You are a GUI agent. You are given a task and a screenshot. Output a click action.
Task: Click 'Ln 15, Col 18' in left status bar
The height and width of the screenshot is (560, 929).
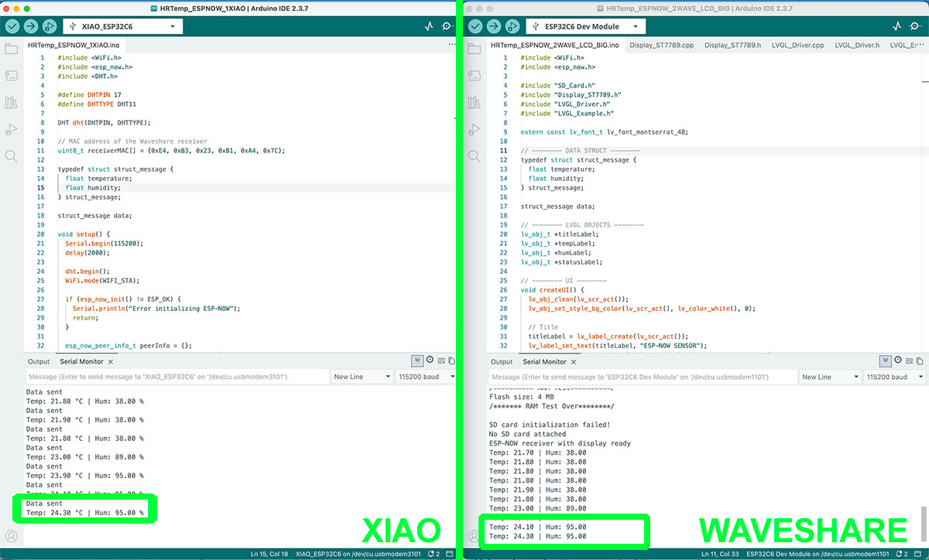tap(269, 555)
